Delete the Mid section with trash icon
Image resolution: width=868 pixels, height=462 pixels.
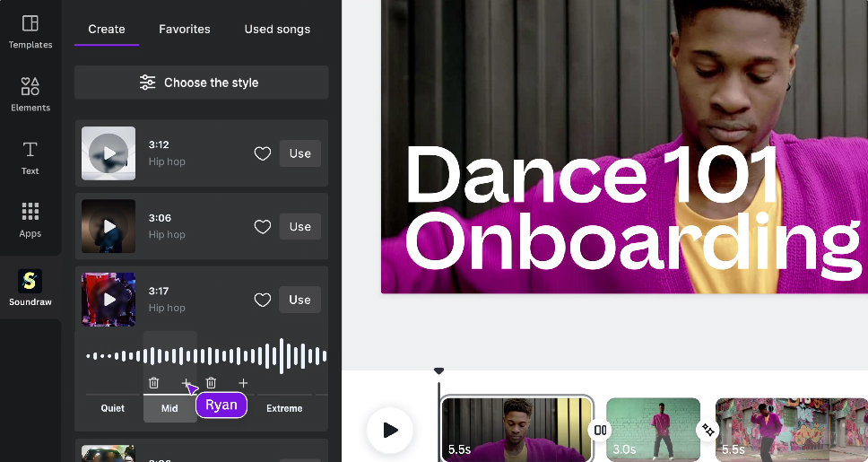154,383
